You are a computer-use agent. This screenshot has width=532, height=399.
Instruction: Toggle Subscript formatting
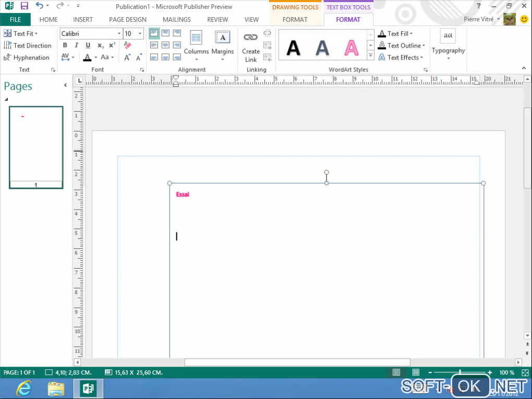(x=101, y=45)
